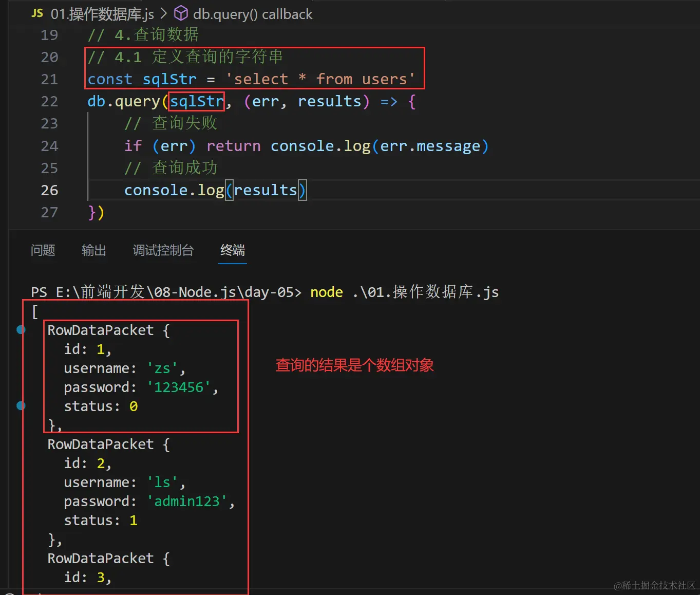Click the sqlStr variable declaration on line 21
The width and height of the screenshot is (700, 595).
169,79
